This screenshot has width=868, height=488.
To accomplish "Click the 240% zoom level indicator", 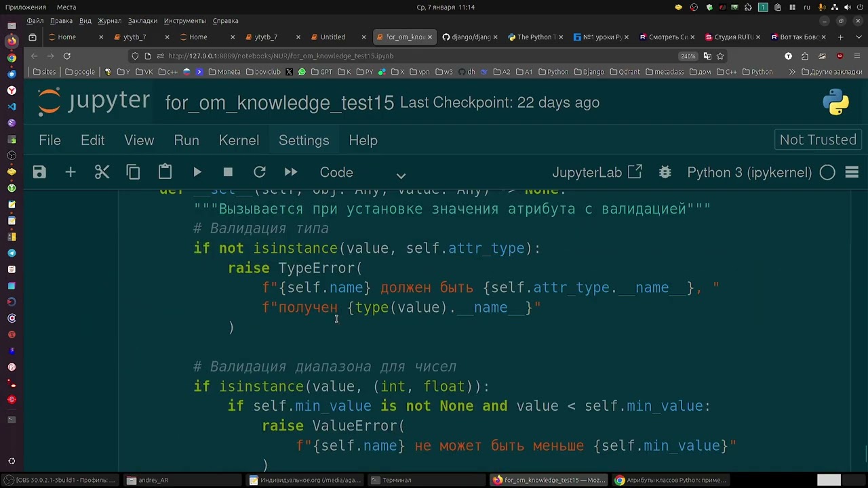I will tap(688, 56).
